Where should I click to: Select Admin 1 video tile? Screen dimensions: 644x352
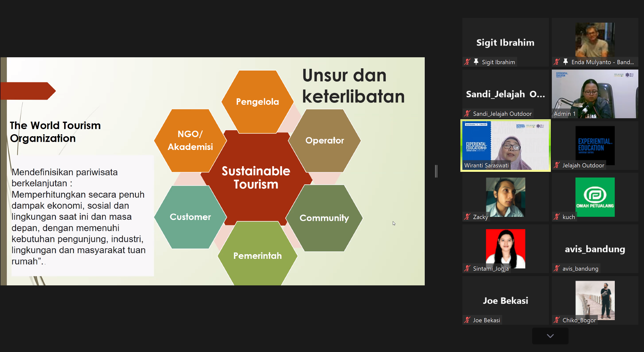[x=595, y=94]
